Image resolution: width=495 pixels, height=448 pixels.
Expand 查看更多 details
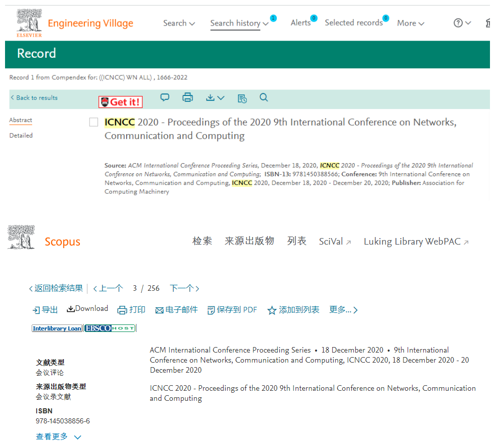coord(58,436)
